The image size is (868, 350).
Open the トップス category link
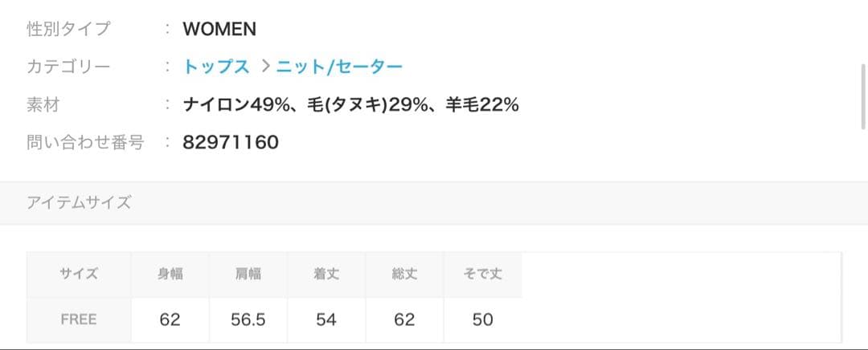tap(216, 67)
